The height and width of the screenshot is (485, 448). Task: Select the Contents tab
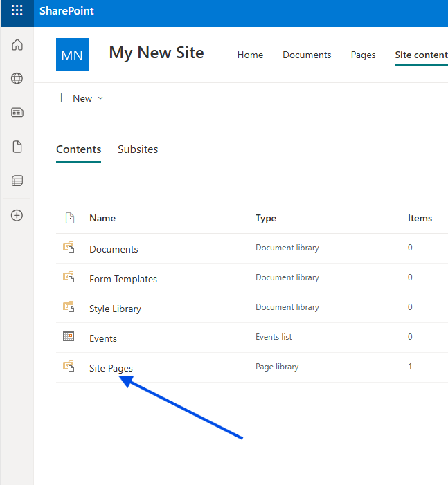pyautogui.click(x=78, y=149)
